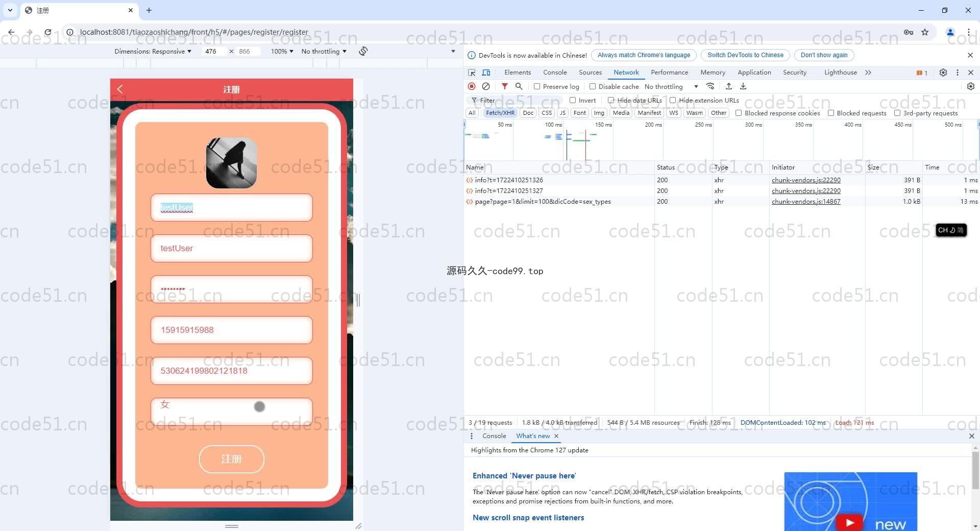Switch to the Application tab

pos(754,73)
